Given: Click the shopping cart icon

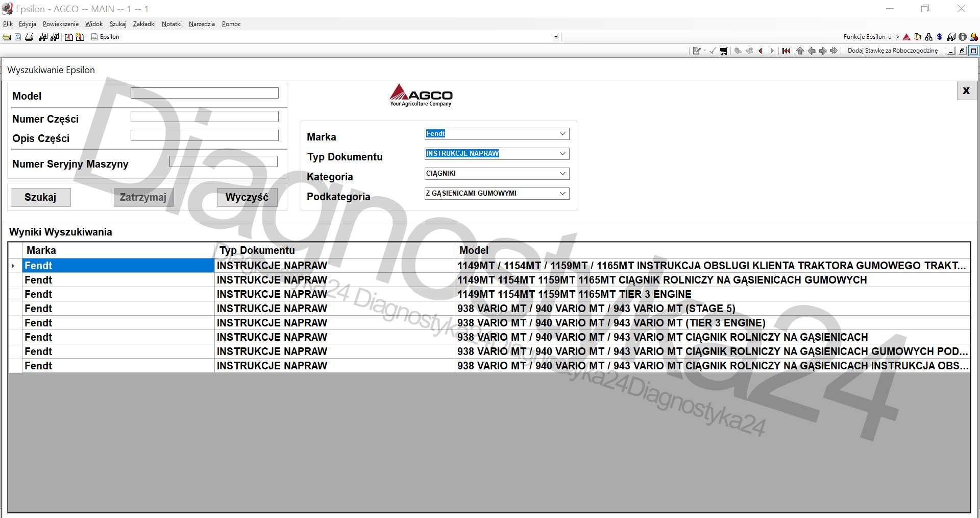Looking at the screenshot, I should coord(724,51).
